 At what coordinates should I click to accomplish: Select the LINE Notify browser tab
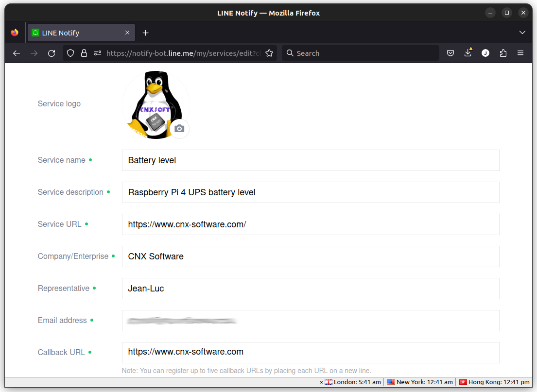click(81, 33)
